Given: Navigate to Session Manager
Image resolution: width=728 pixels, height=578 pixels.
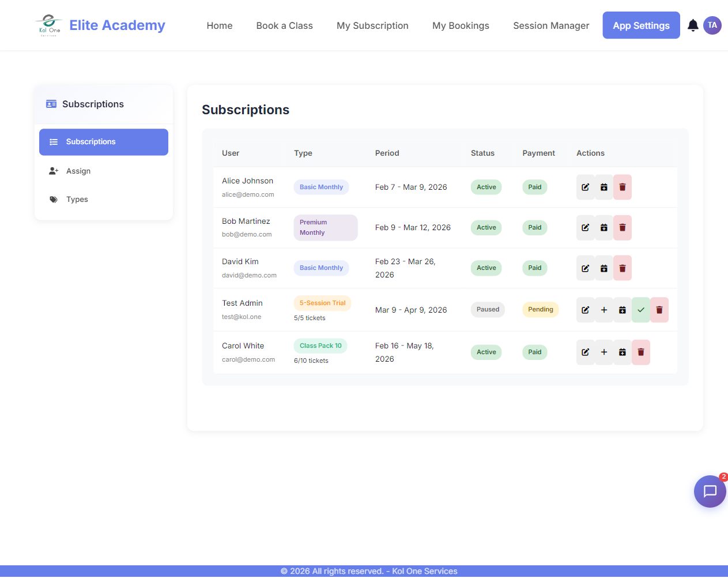Looking at the screenshot, I should 550,25.
